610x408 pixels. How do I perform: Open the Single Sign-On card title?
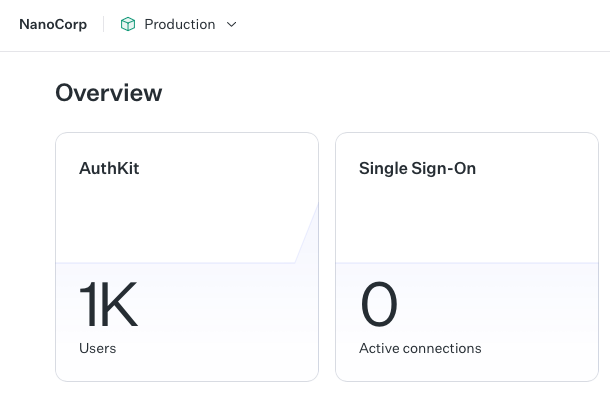[x=417, y=168]
